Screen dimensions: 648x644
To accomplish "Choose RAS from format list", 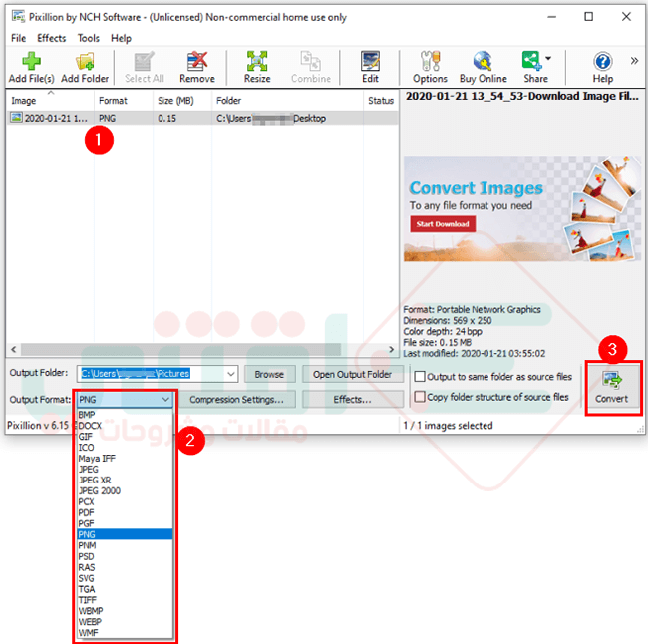I will (125, 567).
